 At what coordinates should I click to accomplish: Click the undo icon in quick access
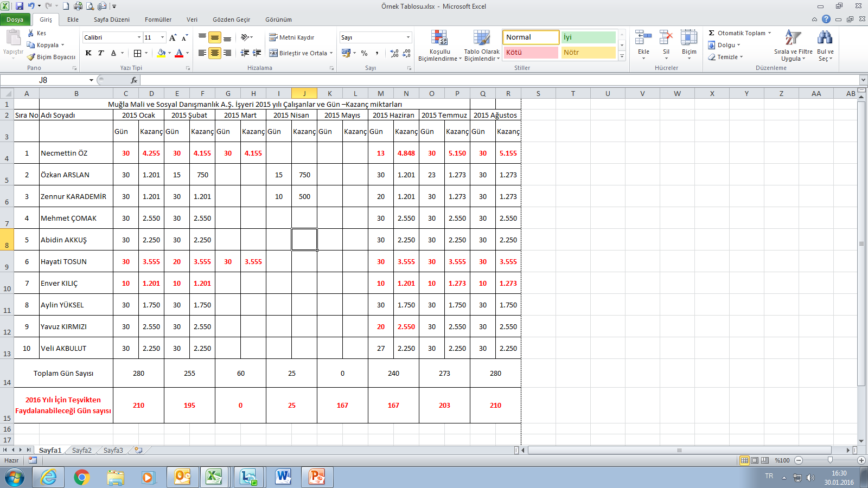coord(31,6)
